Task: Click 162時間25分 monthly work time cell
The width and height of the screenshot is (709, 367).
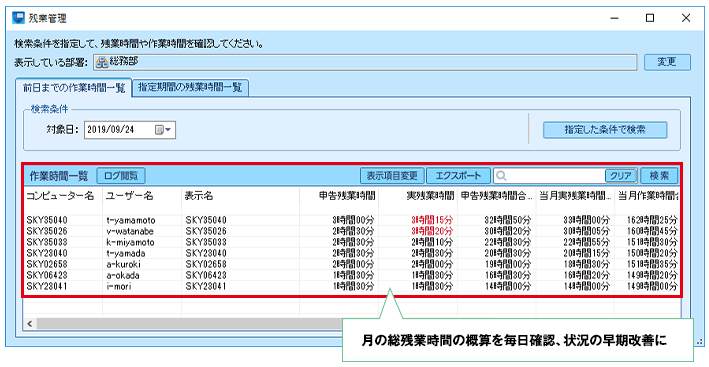Action: coord(652,221)
